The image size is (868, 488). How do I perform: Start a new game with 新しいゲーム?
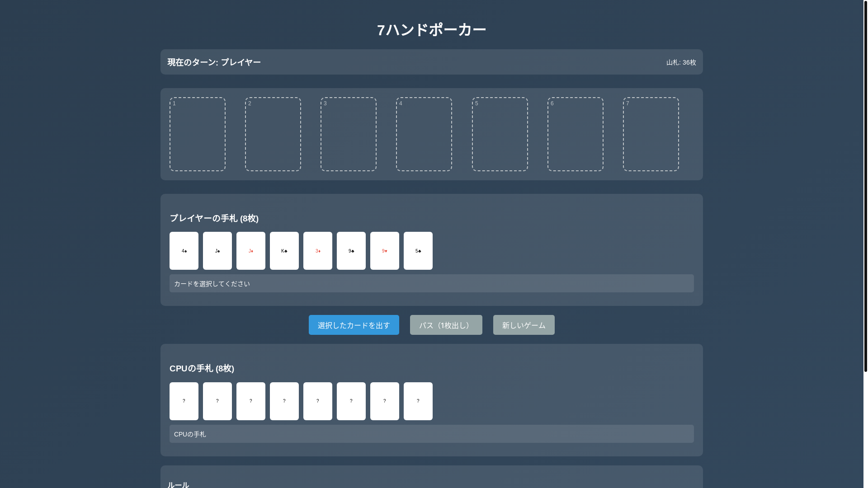pyautogui.click(x=524, y=325)
